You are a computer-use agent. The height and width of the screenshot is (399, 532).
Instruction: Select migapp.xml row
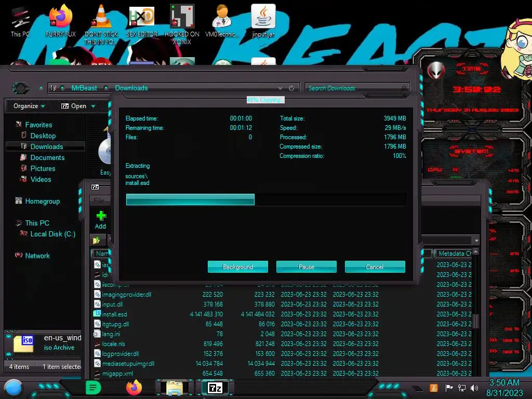pyautogui.click(x=282, y=373)
